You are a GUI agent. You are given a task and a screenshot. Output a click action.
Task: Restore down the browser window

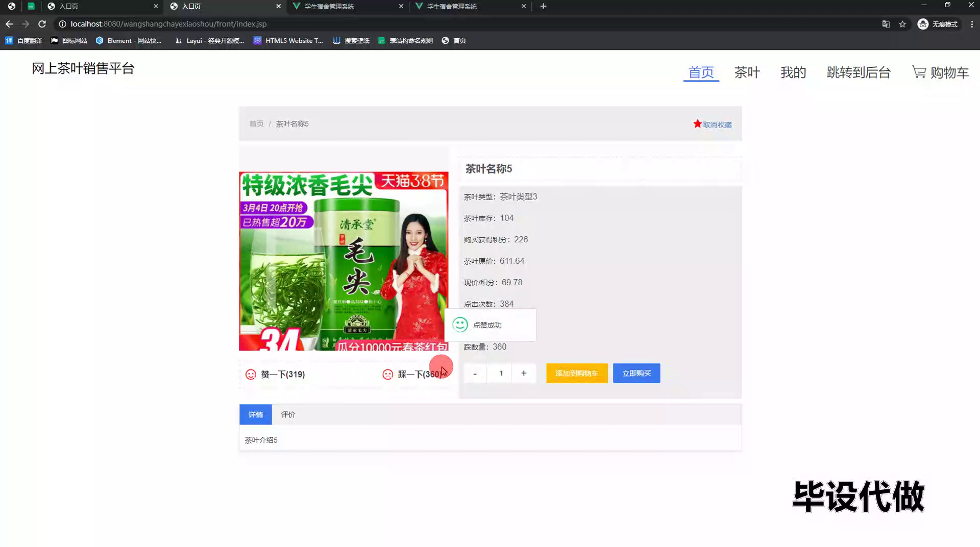[947, 5]
